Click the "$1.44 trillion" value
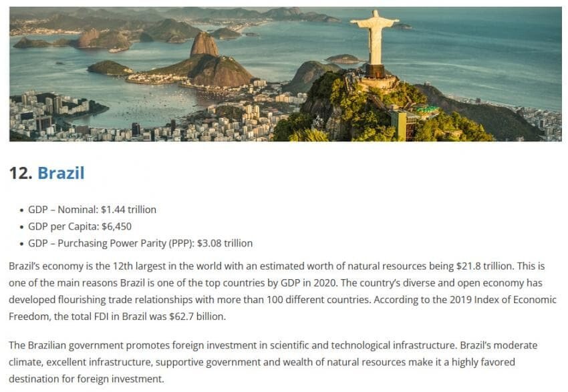The image size is (568, 392). (x=128, y=210)
